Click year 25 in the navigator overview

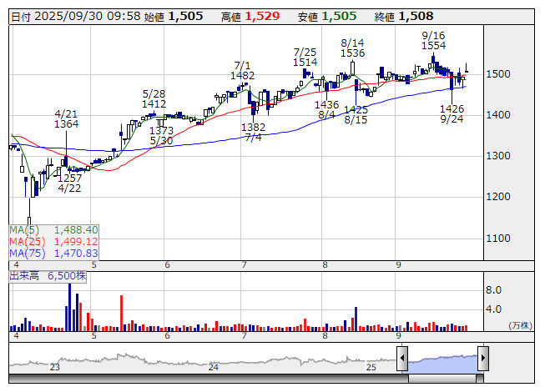(x=371, y=367)
